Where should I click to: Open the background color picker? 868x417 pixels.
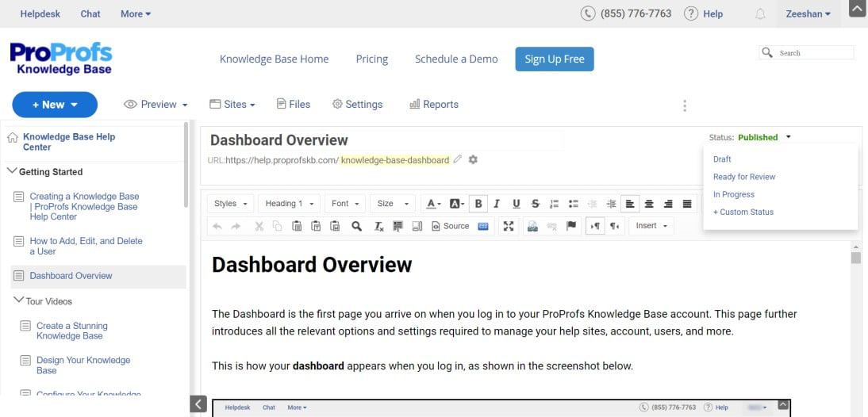click(456, 204)
